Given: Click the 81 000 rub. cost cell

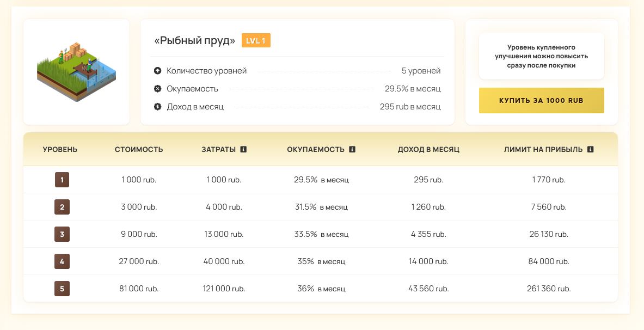Looking at the screenshot, I should pyautogui.click(x=139, y=289).
